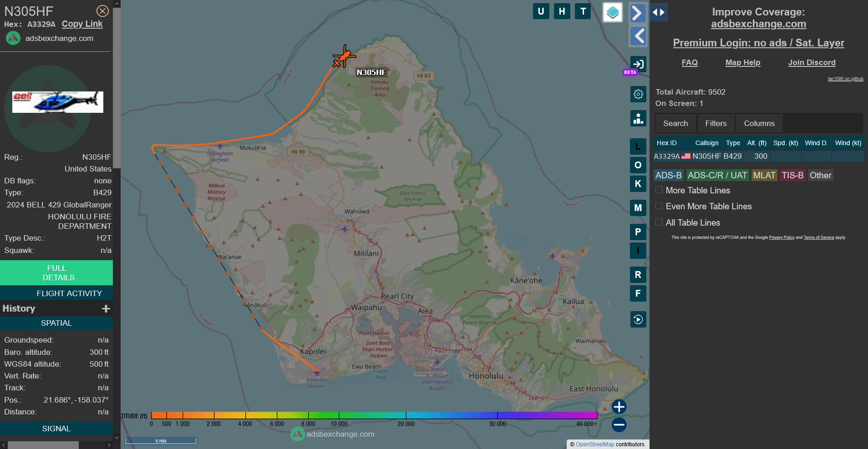Enable More Table Lines checkbox

659,190
